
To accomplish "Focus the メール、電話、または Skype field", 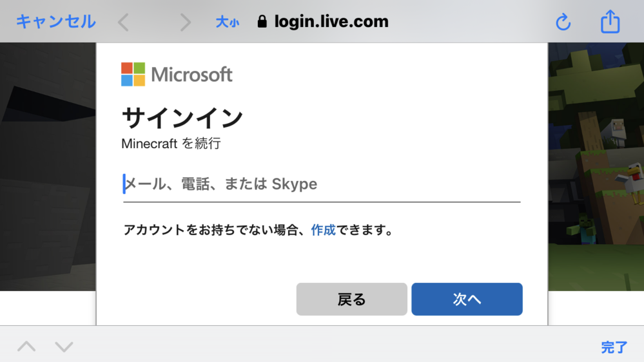I will [321, 184].
